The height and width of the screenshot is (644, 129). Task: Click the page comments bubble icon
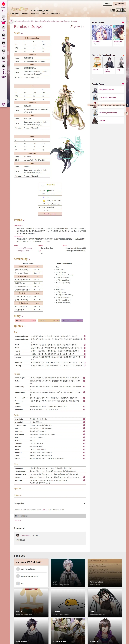point(71,26)
